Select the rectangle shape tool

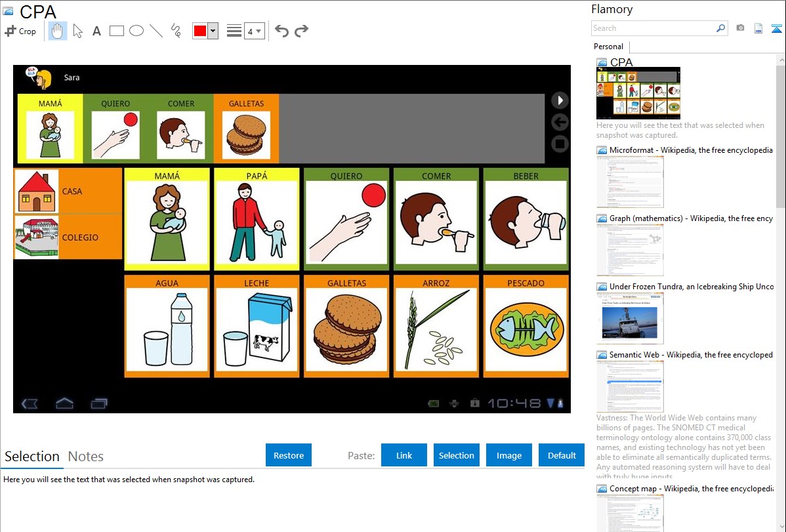(x=117, y=31)
